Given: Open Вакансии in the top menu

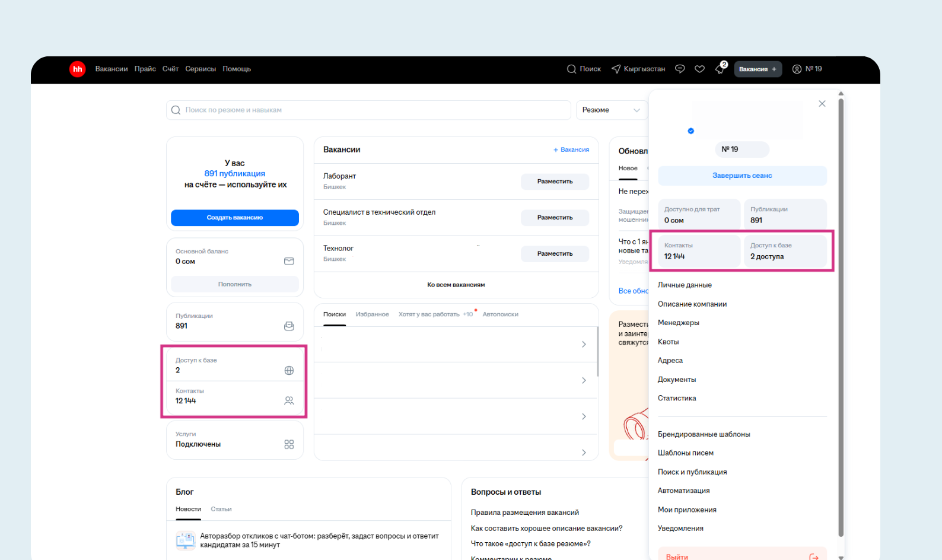Looking at the screenshot, I should [x=112, y=69].
